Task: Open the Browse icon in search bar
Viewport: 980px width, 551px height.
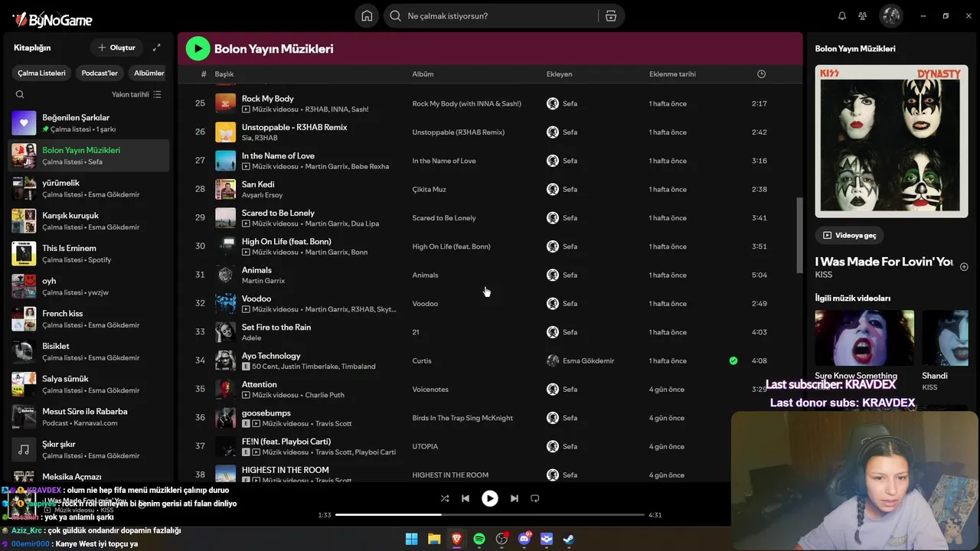Action: coord(610,15)
